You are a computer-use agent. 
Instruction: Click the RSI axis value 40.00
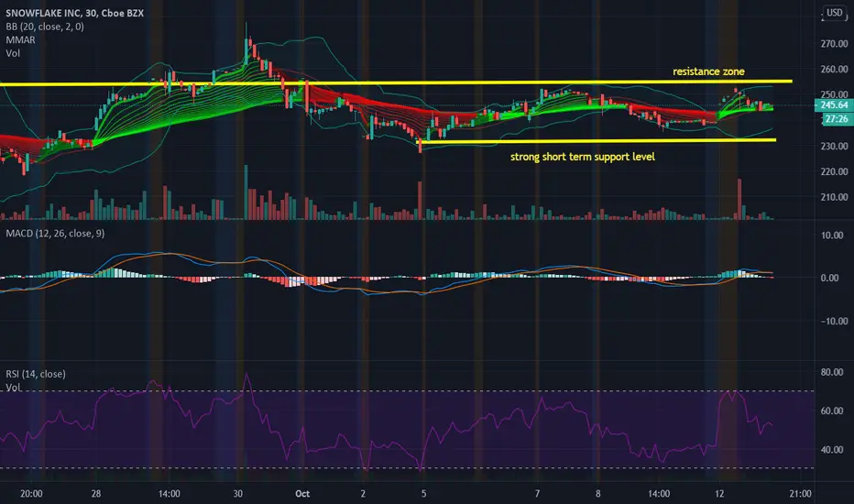(832, 450)
